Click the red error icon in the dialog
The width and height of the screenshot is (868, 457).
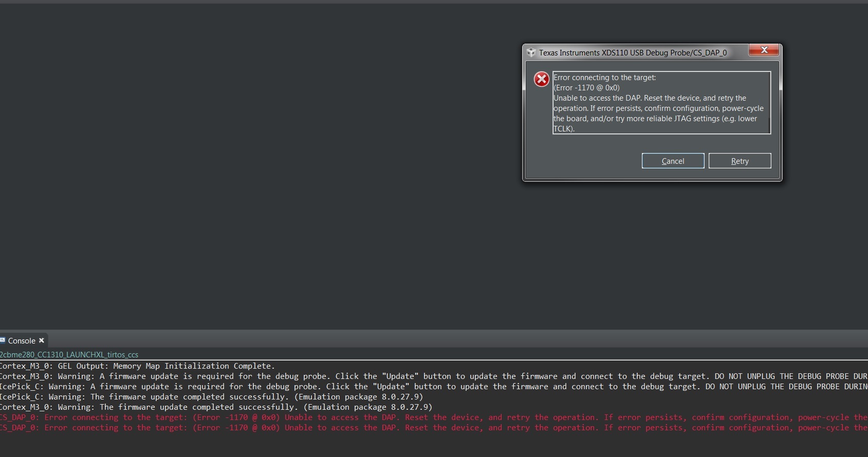pyautogui.click(x=541, y=79)
